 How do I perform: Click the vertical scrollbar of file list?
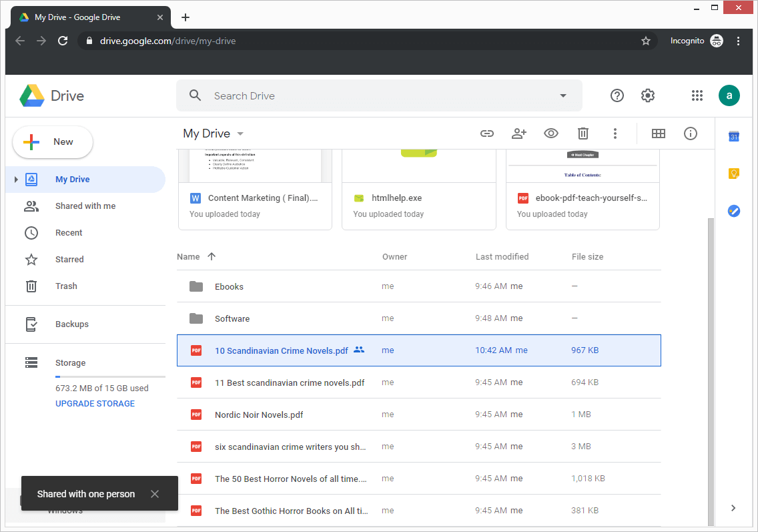tap(711, 371)
